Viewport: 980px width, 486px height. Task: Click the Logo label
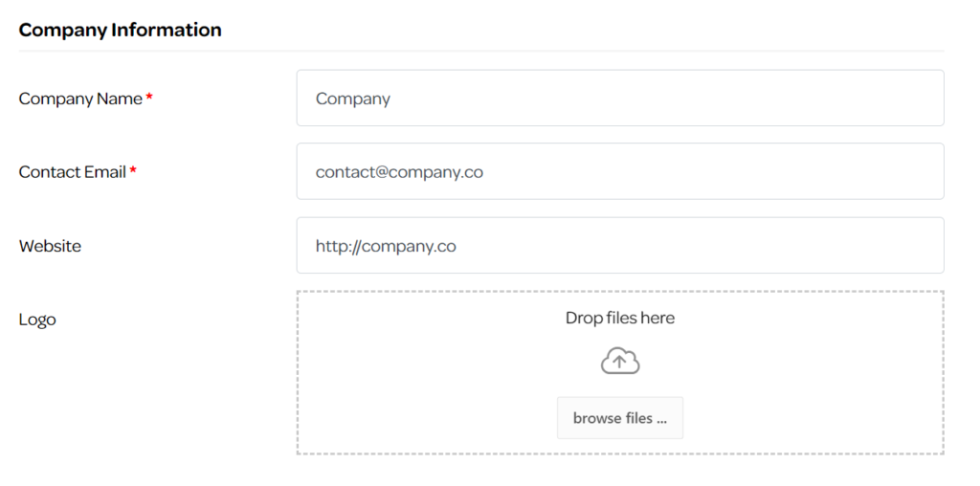coord(37,320)
